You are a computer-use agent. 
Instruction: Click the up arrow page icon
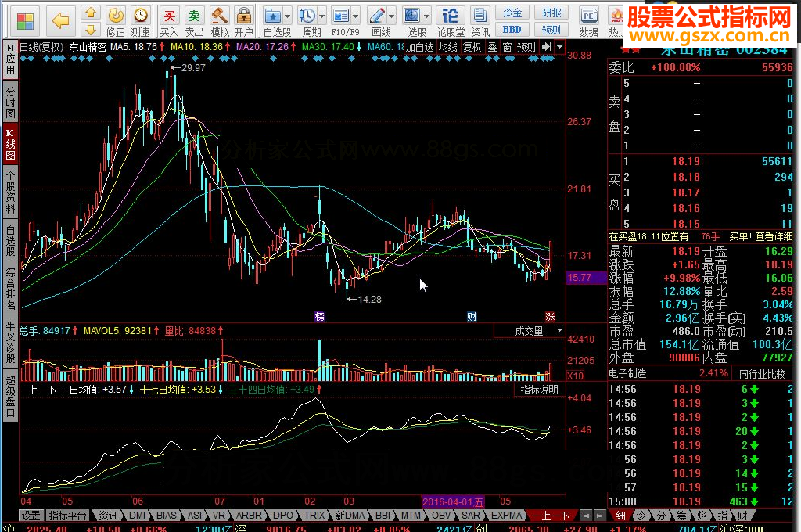[91, 13]
